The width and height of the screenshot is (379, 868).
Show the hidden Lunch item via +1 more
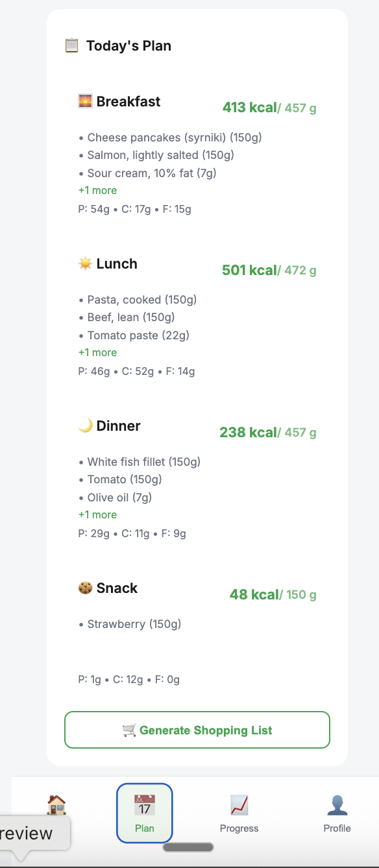pyautogui.click(x=97, y=352)
